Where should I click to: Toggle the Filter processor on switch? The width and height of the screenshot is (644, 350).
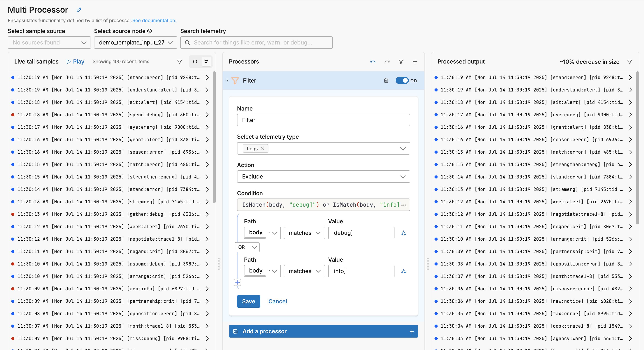[x=402, y=80]
